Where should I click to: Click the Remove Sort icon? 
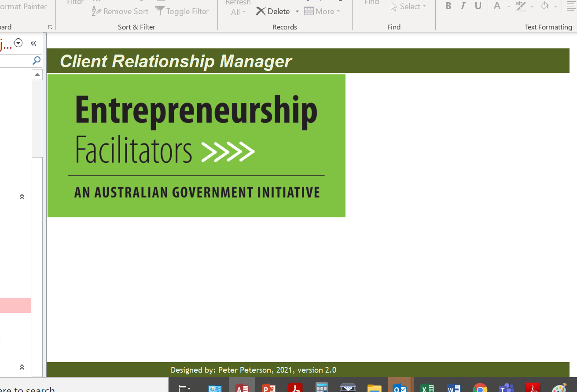(x=96, y=12)
